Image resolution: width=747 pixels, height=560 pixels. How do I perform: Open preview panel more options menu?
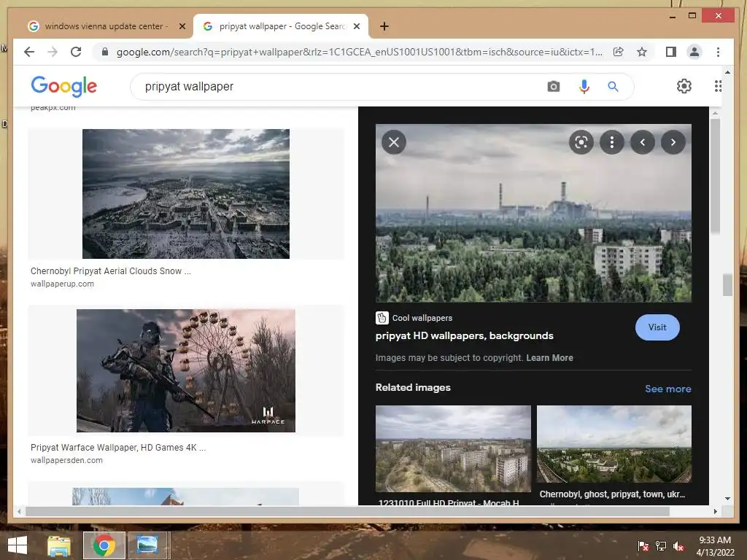[612, 142]
